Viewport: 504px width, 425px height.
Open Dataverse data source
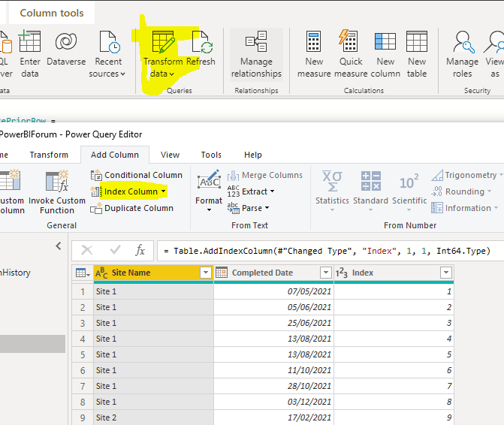(66, 49)
